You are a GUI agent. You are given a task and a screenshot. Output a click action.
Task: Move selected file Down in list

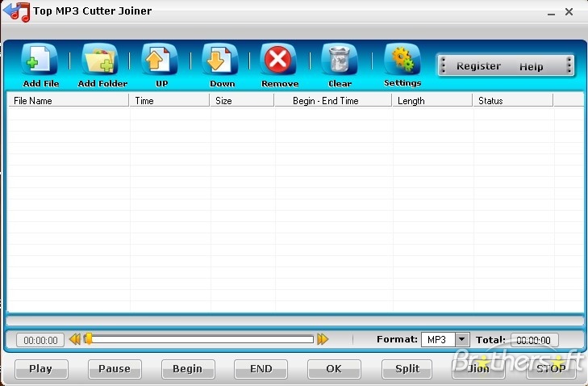220,60
